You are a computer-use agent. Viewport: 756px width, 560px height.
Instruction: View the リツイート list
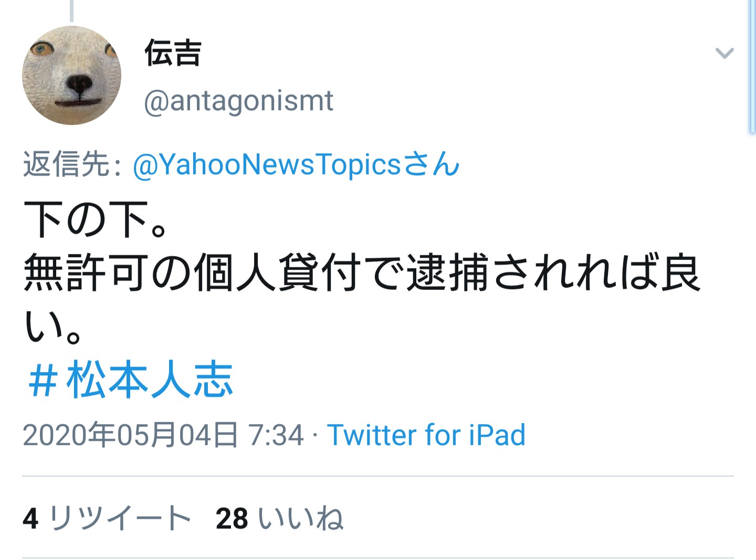(119, 518)
